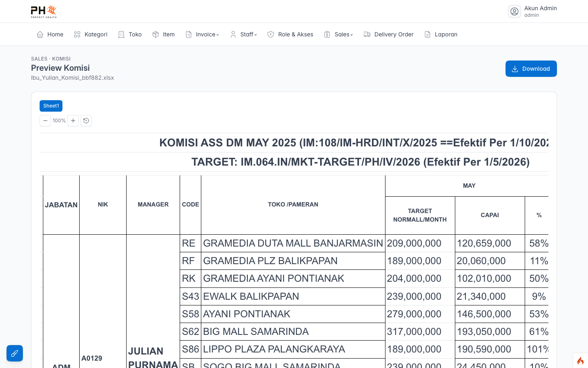Click the Perfect Health logo
This screenshot has height=368, width=588.
point(44,11)
